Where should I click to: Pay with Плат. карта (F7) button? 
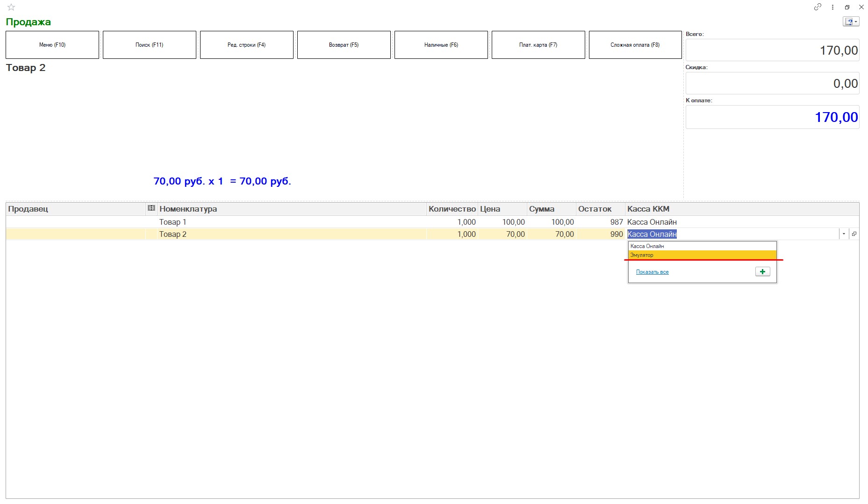point(538,45)
